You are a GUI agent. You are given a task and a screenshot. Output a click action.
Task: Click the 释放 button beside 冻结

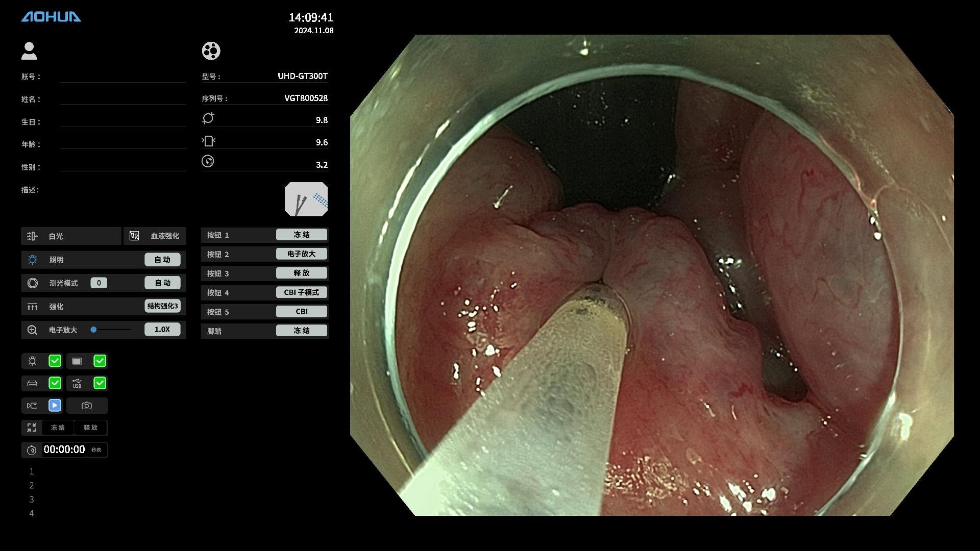pos(90,428)
